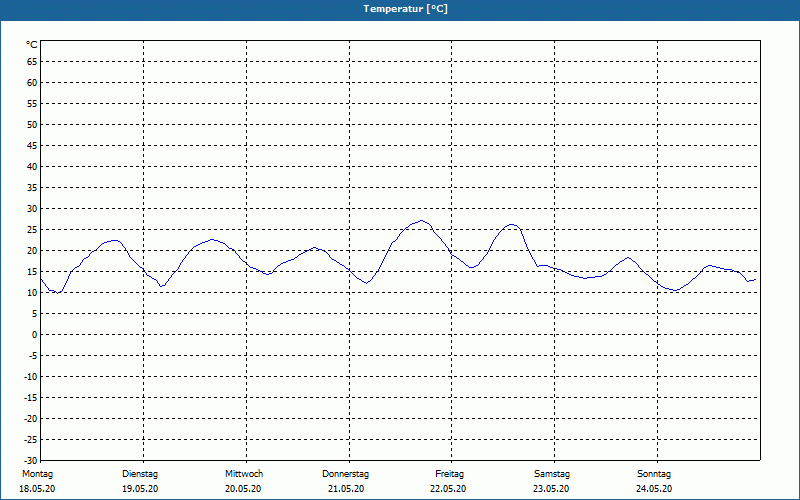This screenshot has height=500, width=800.
Task: Select the Mittwoch day label
Action: [x=244, y=474]
